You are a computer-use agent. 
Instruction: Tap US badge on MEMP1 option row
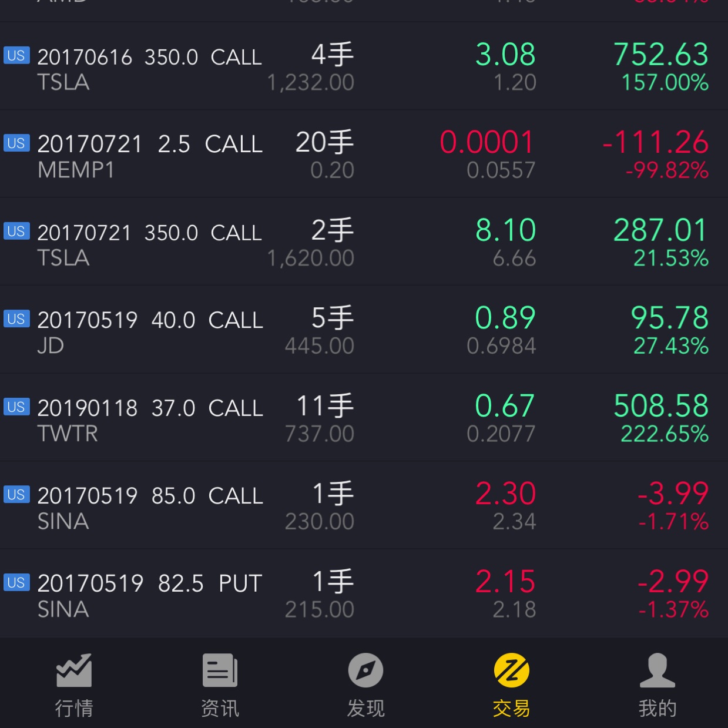point(16,143)
